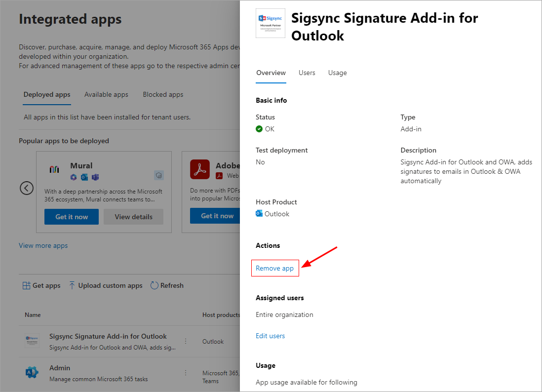Image resolution: width=542 pixels, height=392 pixels.
Task: Click the Edit users link
Action: tap(270, 336)
